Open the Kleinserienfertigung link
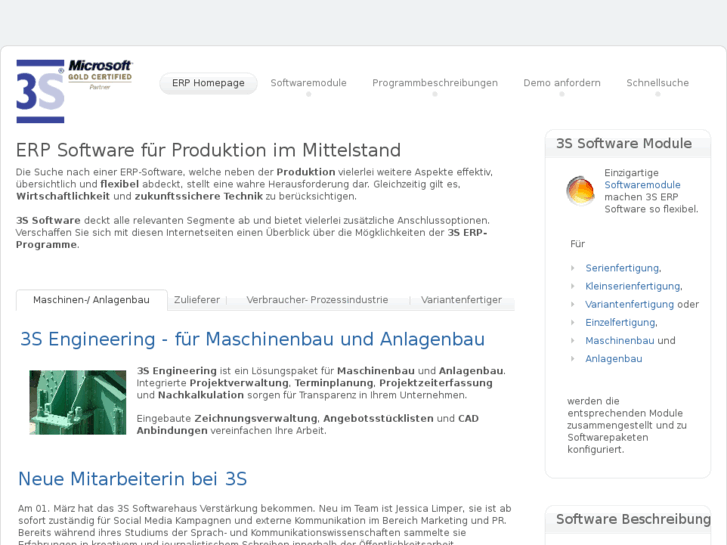Image resolution: width=727 pixels, height=545 pixels. coord(633,286)
